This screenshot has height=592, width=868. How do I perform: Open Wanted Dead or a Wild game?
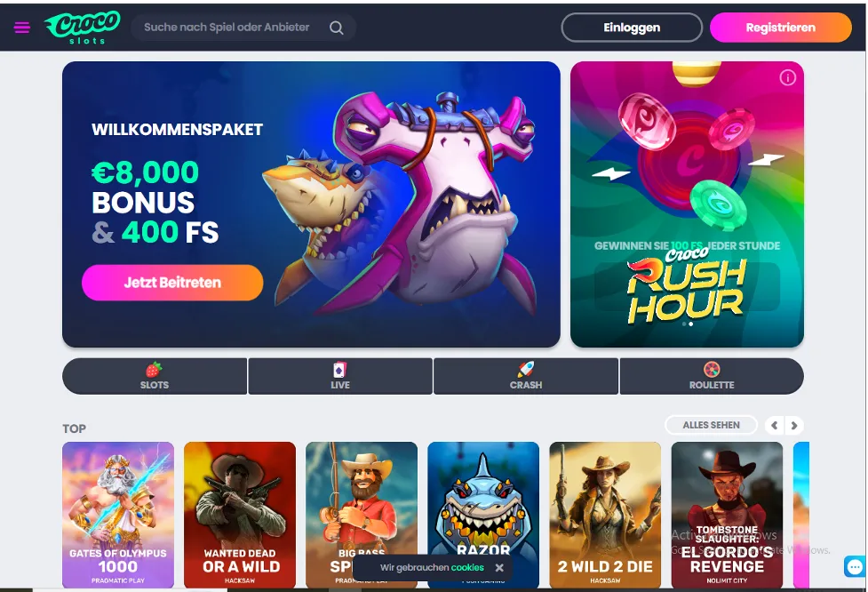click(240, 515)
